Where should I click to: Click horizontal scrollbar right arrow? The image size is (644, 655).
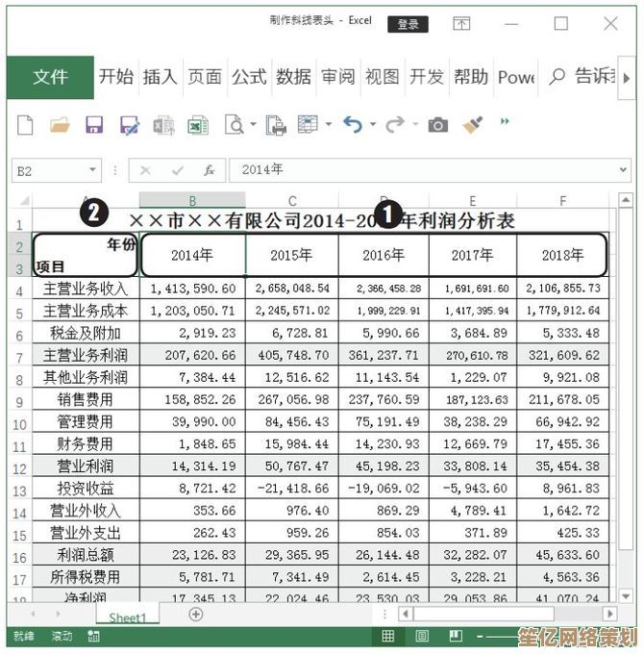(x=609, y=614)
